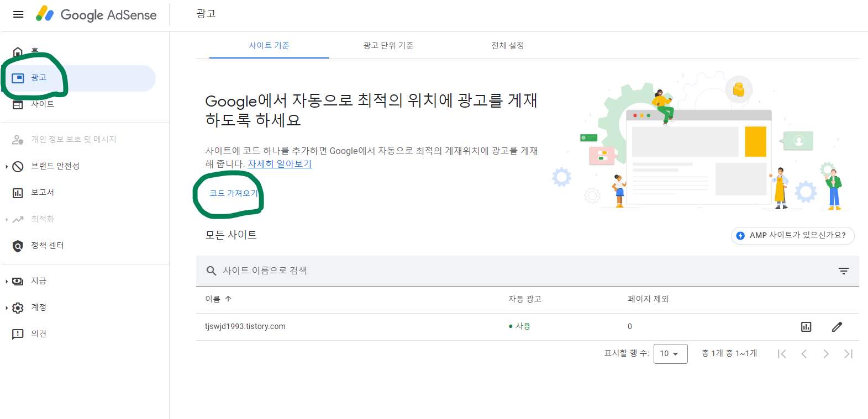Image resolution: width=868 pixels, height=419 pixels.
Task: Go to next page of table
Action: tap(826, 354)
